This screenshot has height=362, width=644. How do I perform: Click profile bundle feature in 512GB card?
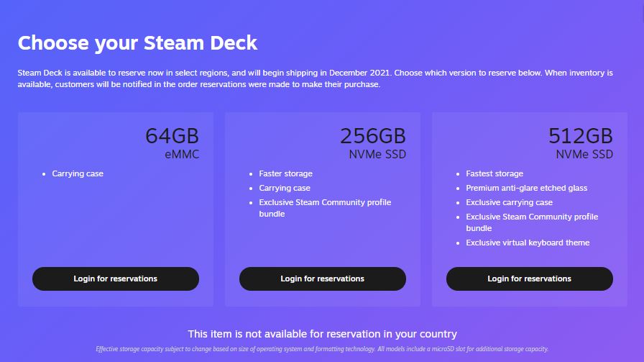tap(532, 222)
